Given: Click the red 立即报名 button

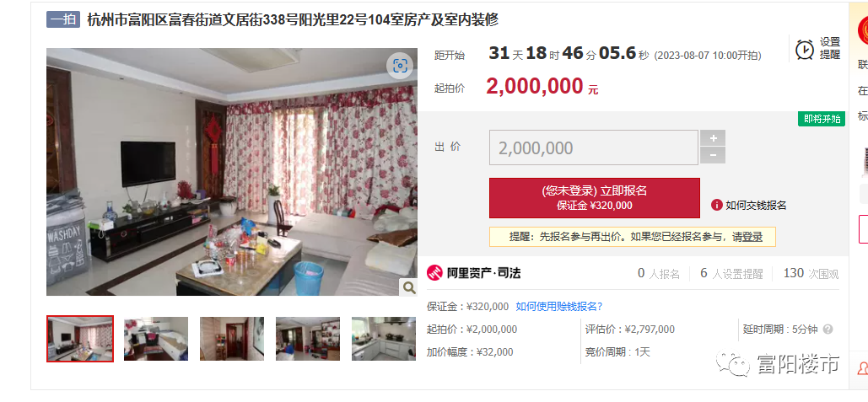Looking at the screenshot, I should point(595,198).
